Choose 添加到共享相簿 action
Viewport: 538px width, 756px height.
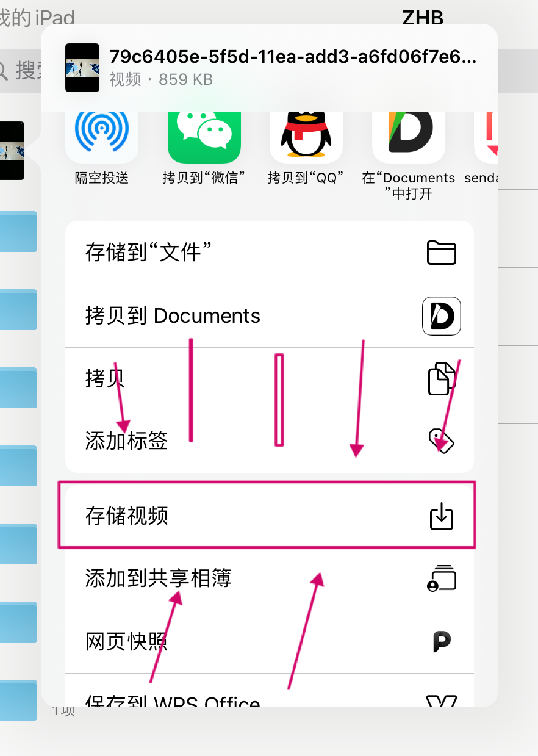(x=270, y=578)
